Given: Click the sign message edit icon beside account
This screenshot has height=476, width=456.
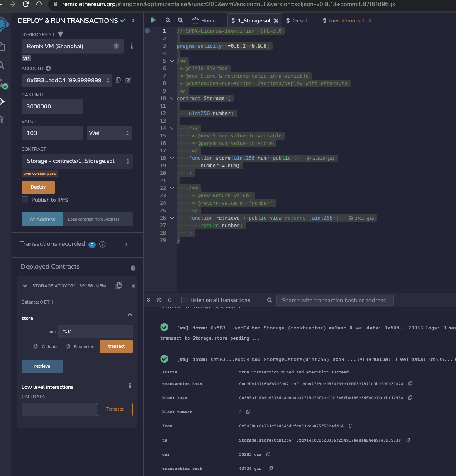Looking at the screenshot, I should [128, 80].
